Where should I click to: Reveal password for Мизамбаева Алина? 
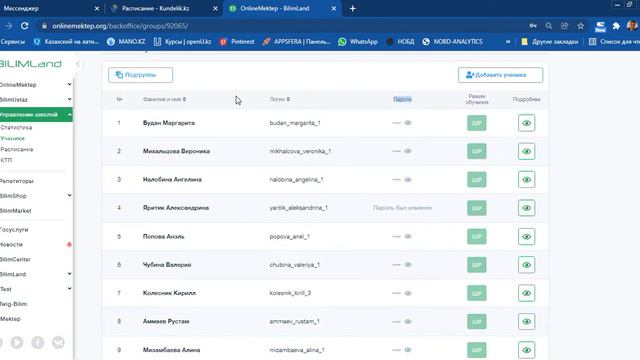click(408, 350)
